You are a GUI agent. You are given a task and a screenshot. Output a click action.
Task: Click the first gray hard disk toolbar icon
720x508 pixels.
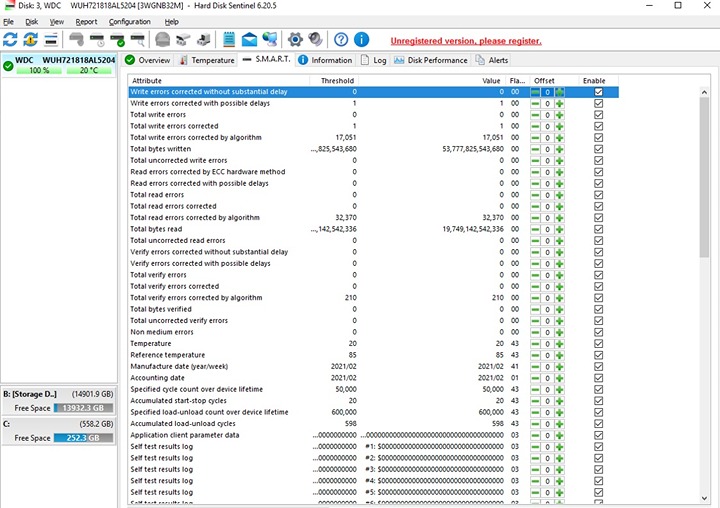[76, 40]
